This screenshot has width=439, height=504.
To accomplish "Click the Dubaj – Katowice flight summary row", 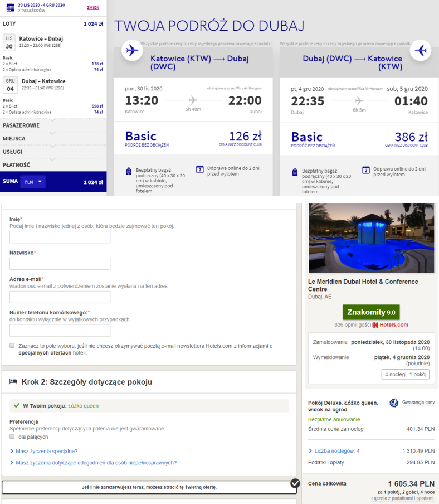I will (53, 85).
